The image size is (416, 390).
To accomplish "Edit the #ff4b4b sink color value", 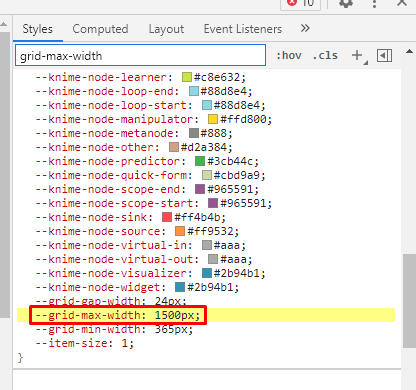I will [x=197, y=217].
